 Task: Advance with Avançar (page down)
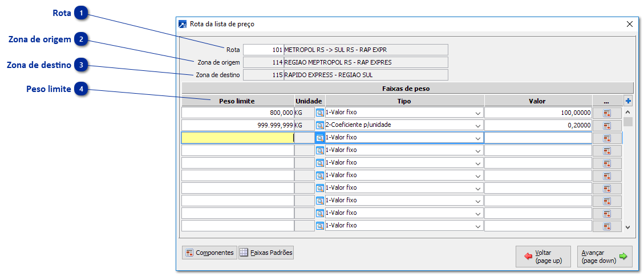pos(604,256)
